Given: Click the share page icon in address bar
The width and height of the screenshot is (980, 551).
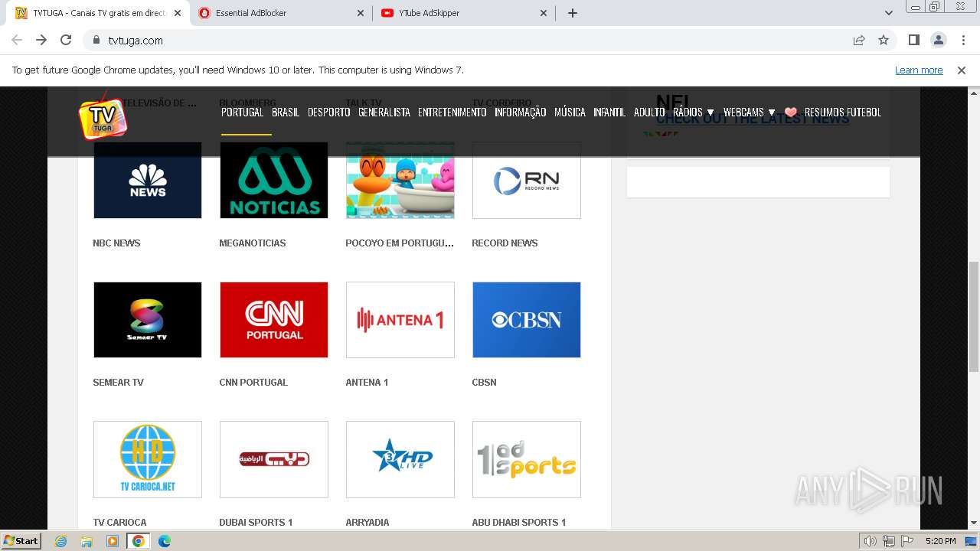Looking at the screenshot, I should point(859,40).
